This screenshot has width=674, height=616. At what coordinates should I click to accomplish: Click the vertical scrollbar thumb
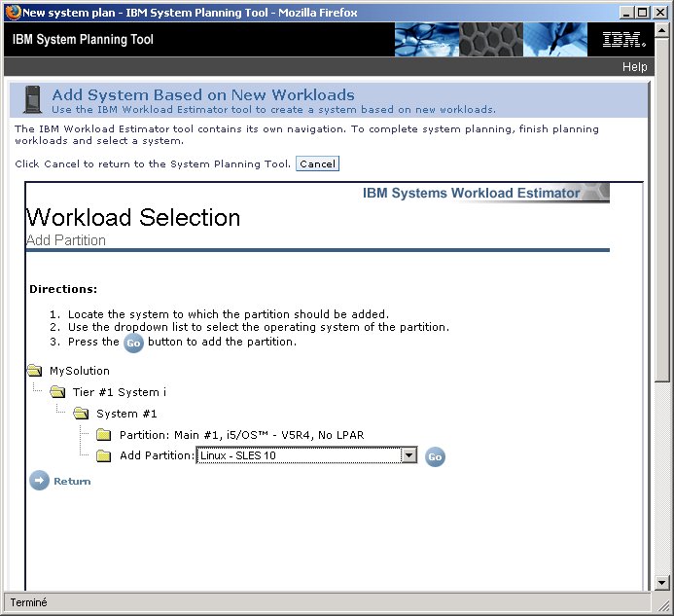point(662,209)
